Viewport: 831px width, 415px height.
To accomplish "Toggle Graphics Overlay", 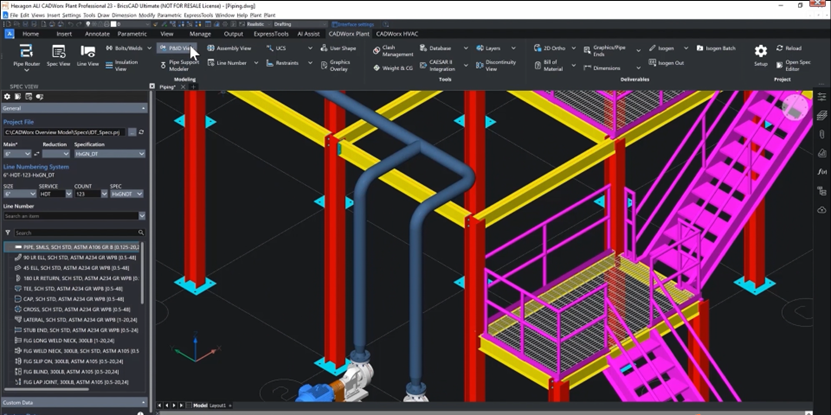I will (335, 65).
